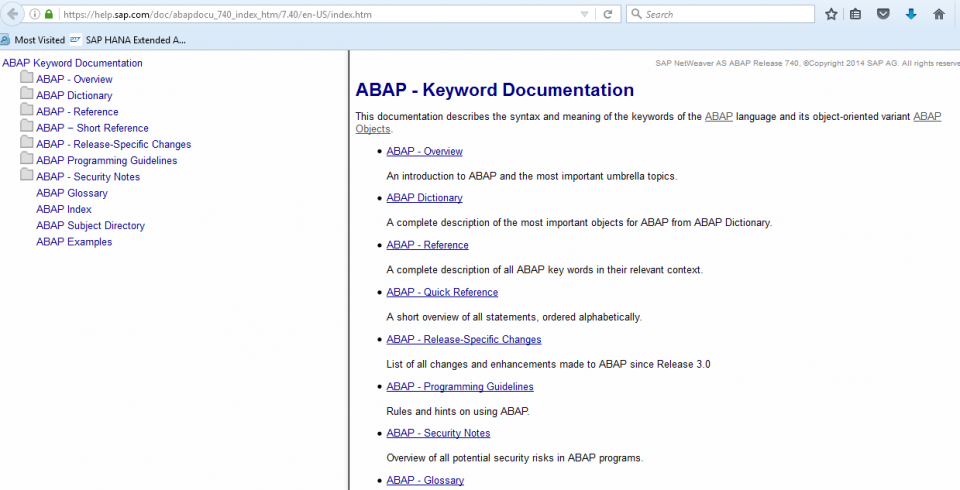
Task: Expand the ABAP - Overview folder
Action: tap(27, 79)
